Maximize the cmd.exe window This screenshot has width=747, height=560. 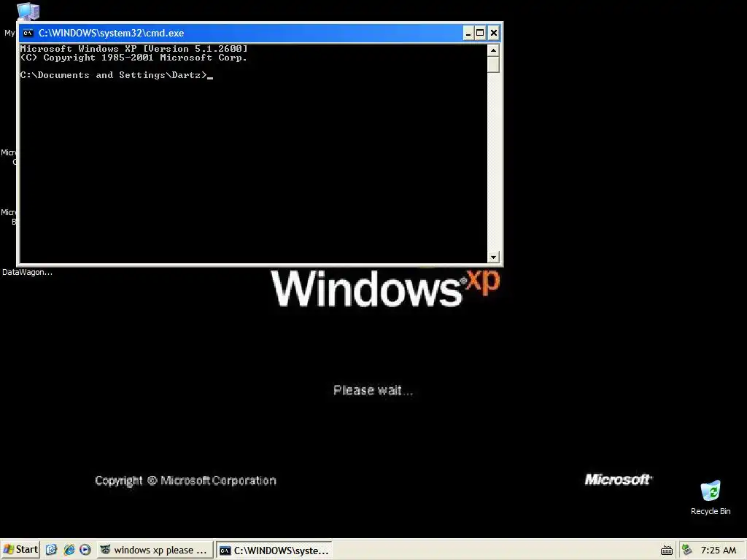click(480, 33)
